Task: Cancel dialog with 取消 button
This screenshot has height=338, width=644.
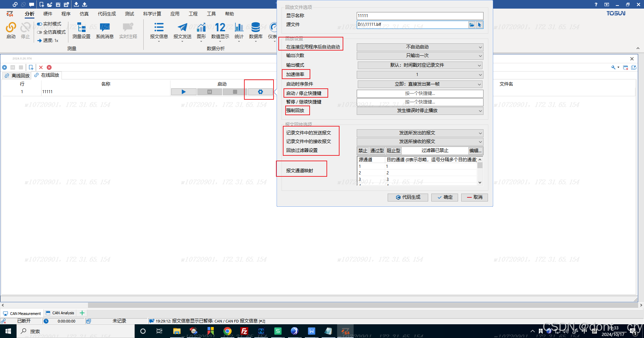Action: click(x=475, y=197)
